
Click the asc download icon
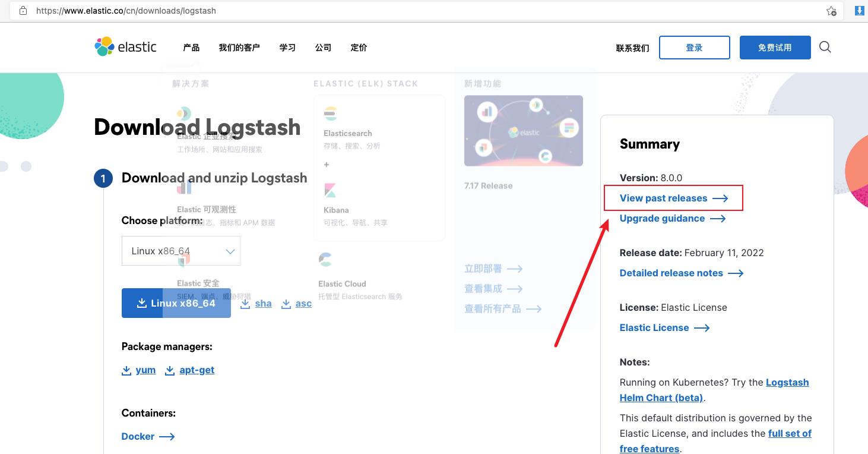coord(286,304)
